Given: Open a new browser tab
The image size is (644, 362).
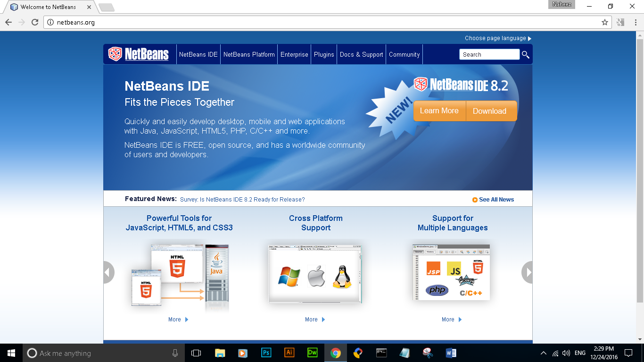Looking at the screenshot, I should pos(107,7).
